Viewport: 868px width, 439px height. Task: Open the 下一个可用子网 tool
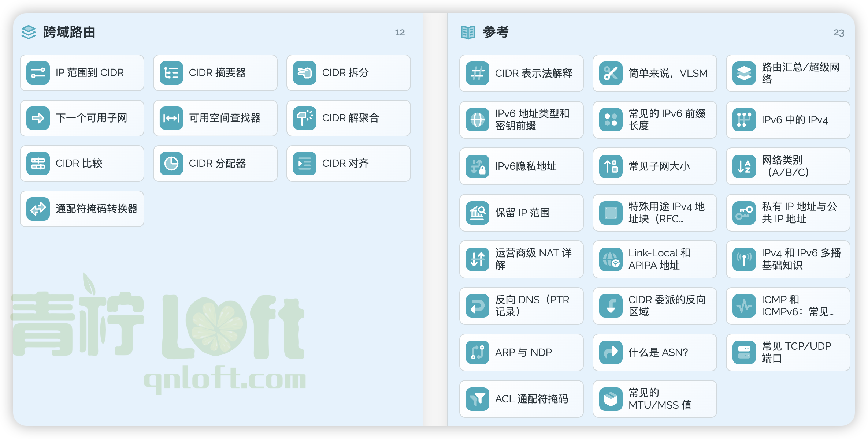click(82, 118)
